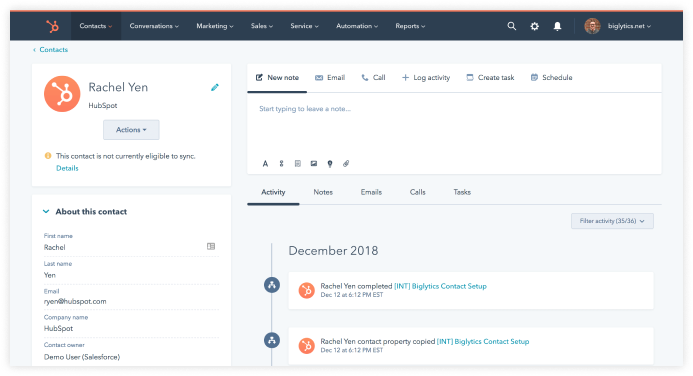Image resolution: width=693 pixels, height=376 pixels.
Task: Open the settings gear icon
Action: click(534, 26)
